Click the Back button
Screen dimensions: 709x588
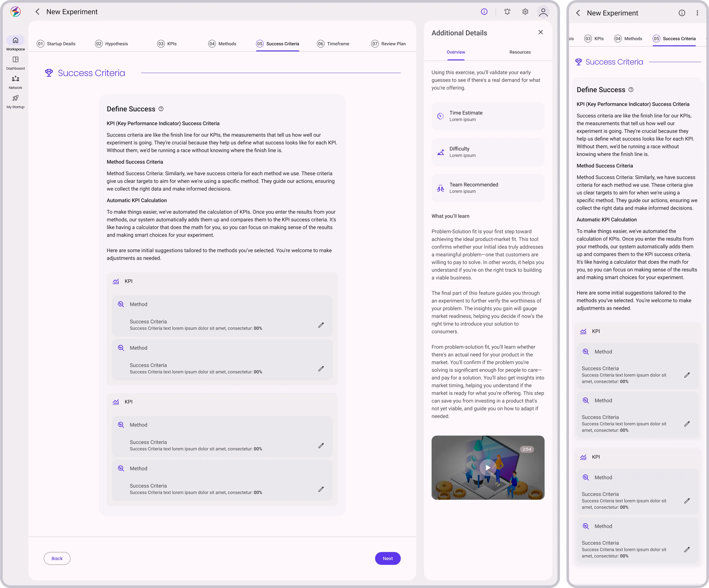[57, 558]
